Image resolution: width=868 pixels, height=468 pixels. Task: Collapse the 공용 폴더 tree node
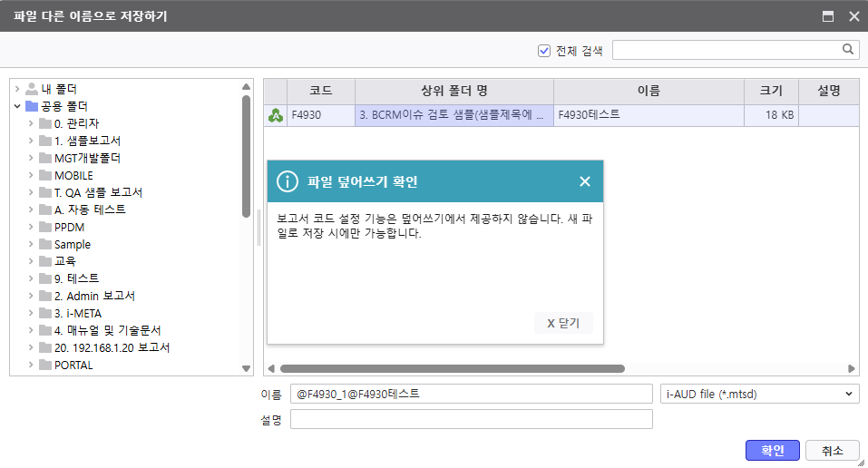click(x=17, y=106)
